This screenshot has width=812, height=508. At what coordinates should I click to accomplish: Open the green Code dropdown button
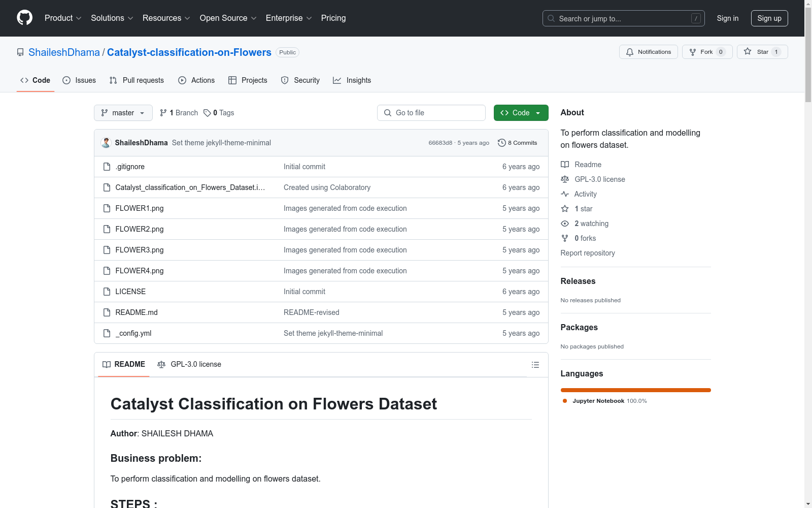[x=521, y=113]
